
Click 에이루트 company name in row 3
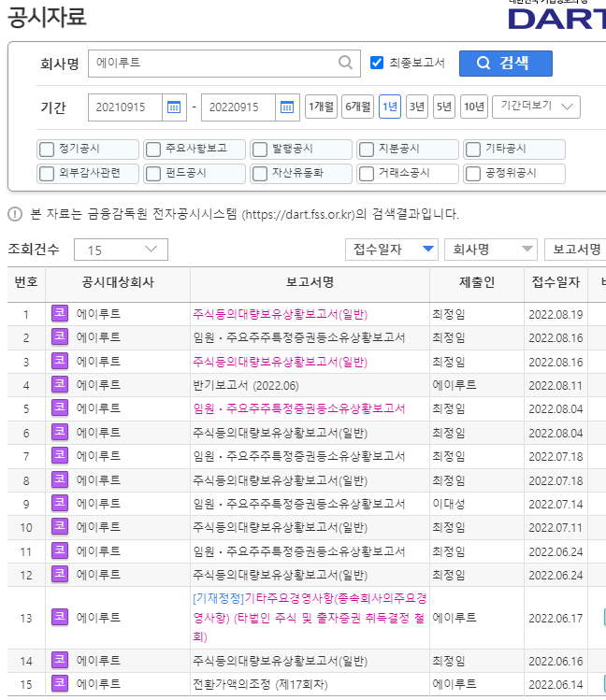[98, 361]
